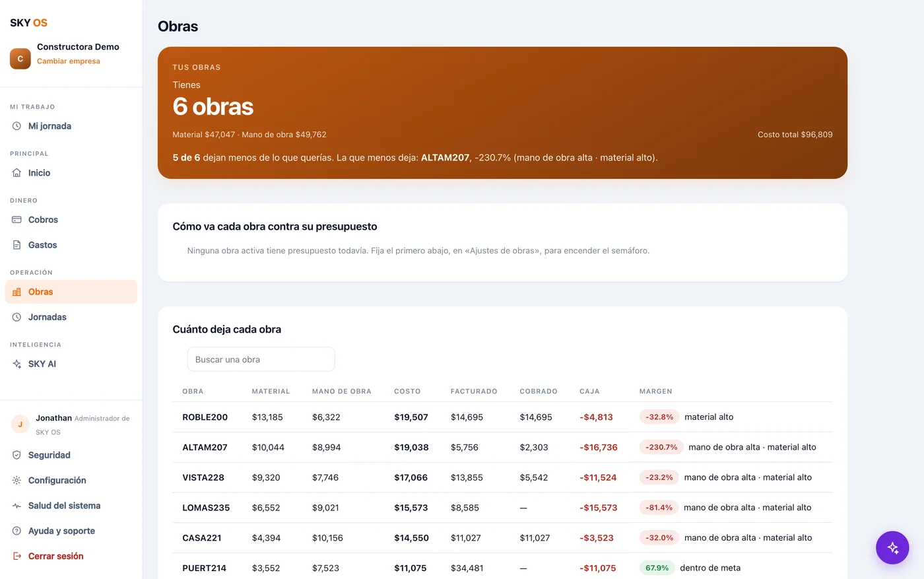Click the $34,481 facturado value
The width and height of the screenshot is (924, 579).
(467, 568)
